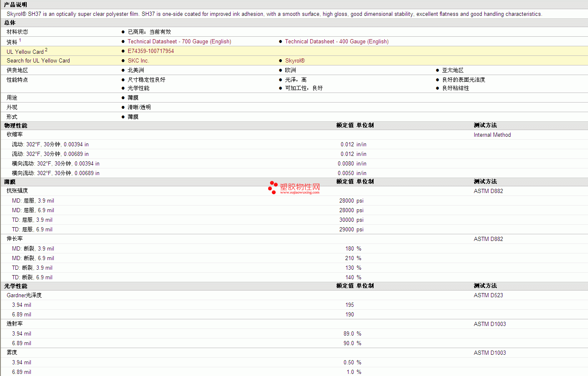Click the 光学性能 section header
588x376 pixels.
coord(16,286)
